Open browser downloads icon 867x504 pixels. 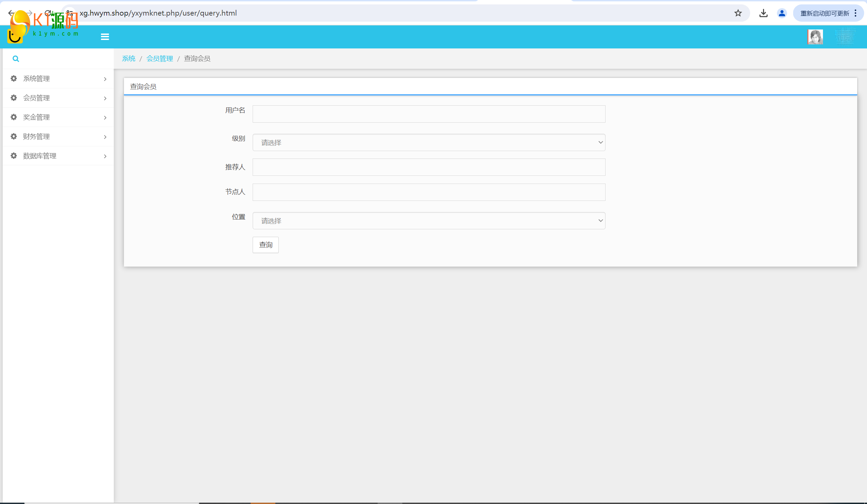(763, 13)
